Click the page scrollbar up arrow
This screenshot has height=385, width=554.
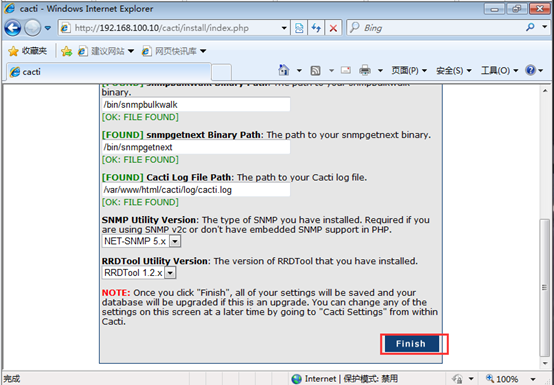point(545,91)
